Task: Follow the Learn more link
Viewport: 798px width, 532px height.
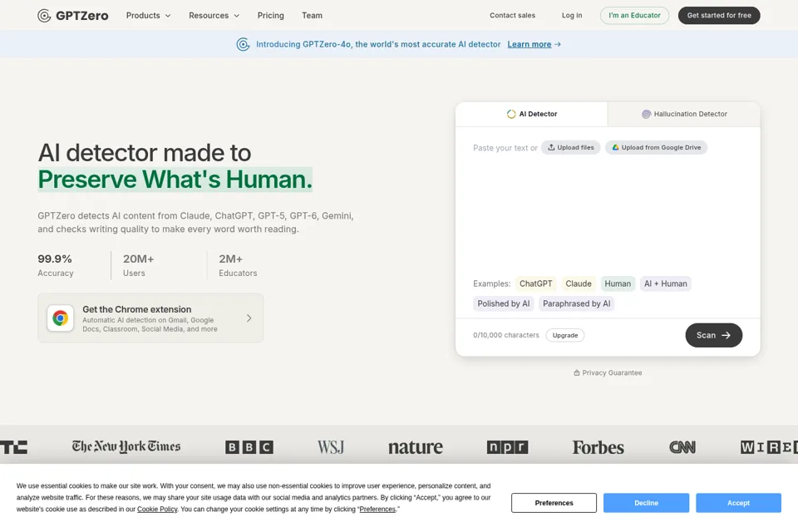Action: click(530, 44)
